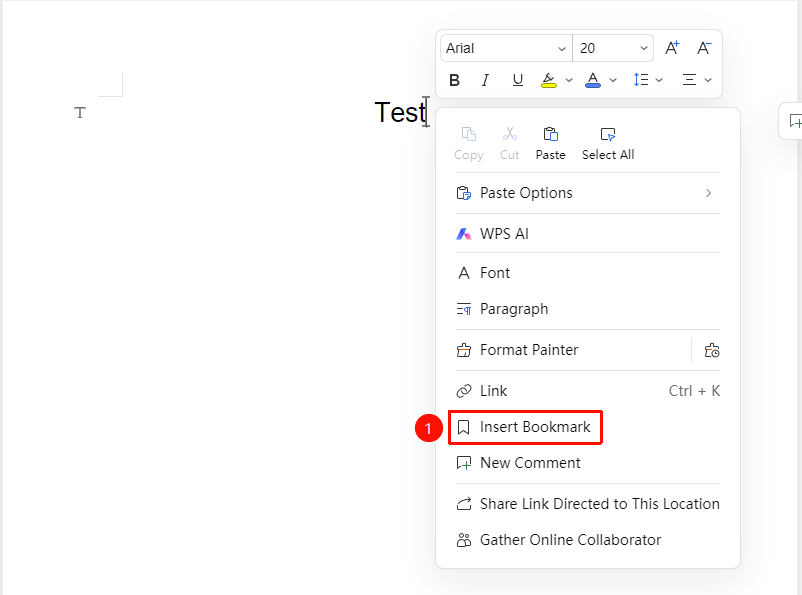Toggle bold formatting in mini toolbar
The image size is (802, 595).
[454, 80]
